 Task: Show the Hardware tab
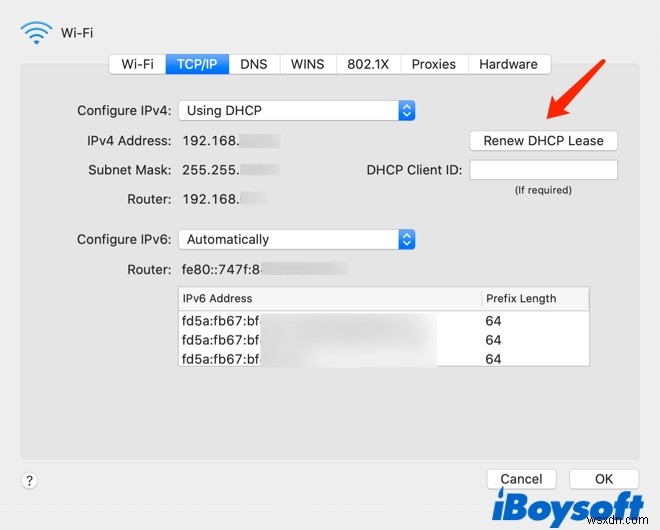click(508, 64)
